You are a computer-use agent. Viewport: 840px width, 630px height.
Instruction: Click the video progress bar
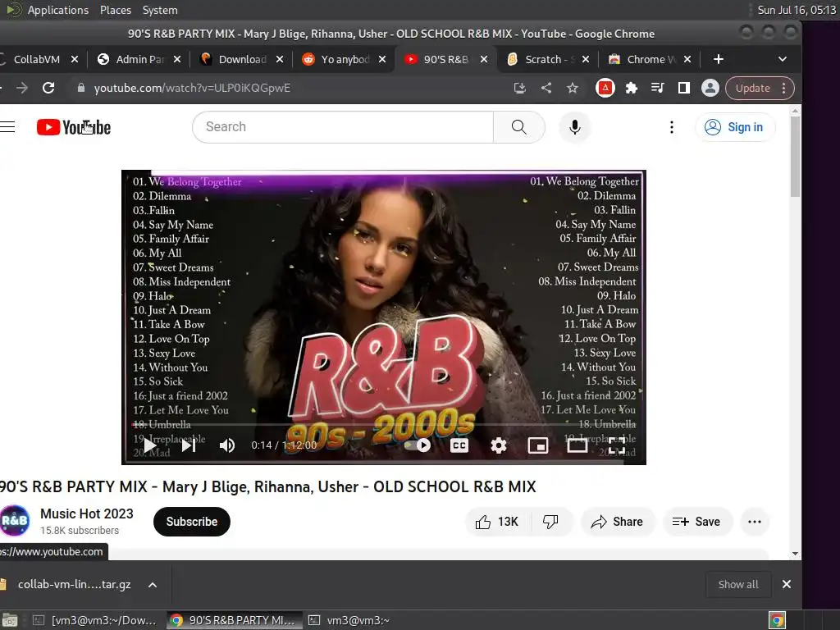tap(384, 424)
